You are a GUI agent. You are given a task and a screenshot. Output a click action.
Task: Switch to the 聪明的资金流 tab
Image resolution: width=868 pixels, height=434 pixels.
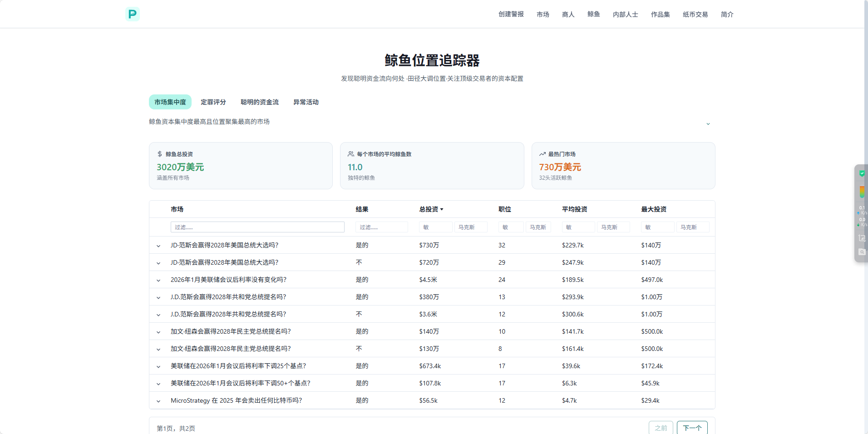(259, 102)
